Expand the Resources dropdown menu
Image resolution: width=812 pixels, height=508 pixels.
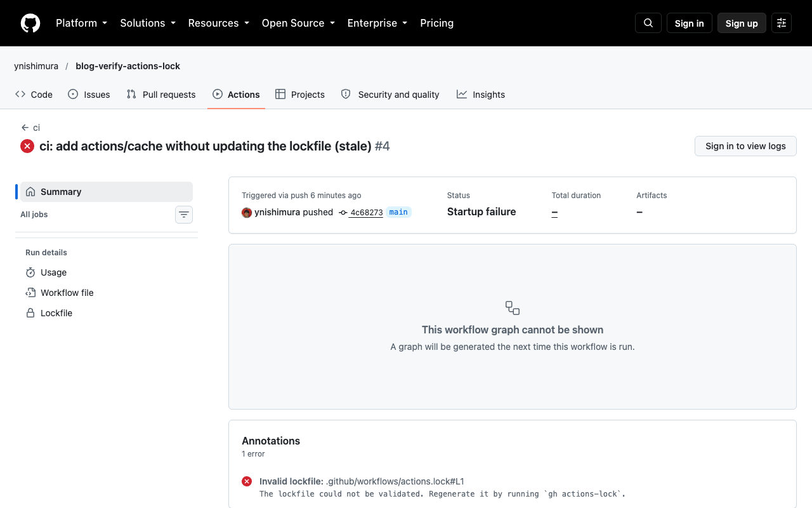(x=219, y=23)
